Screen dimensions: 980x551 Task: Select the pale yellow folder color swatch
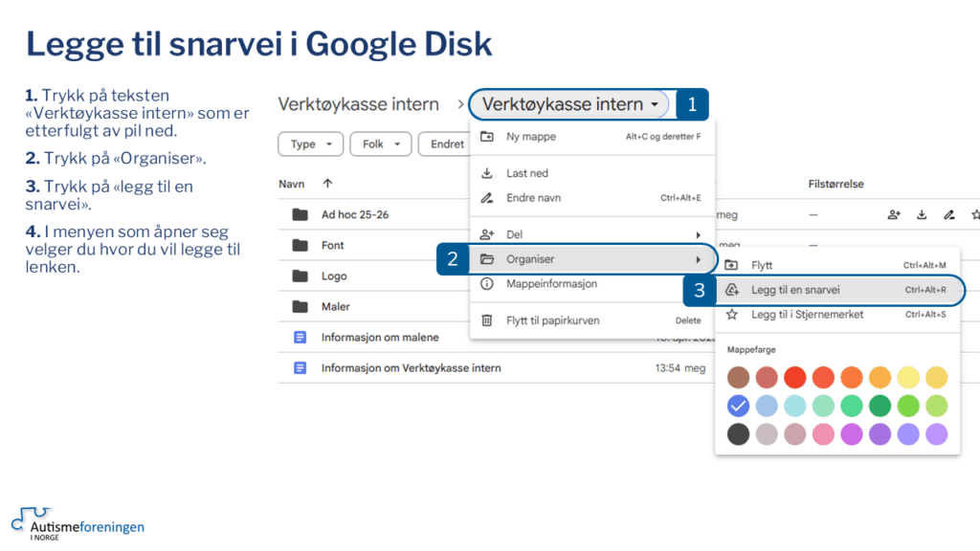[x=908, y=377]
